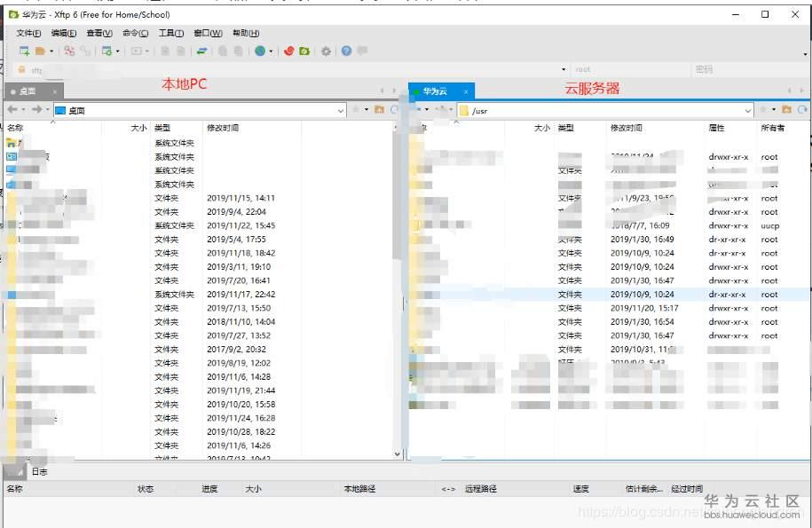
Task: Click the green Xmanager toolbar icon
Action: [304, 51]
